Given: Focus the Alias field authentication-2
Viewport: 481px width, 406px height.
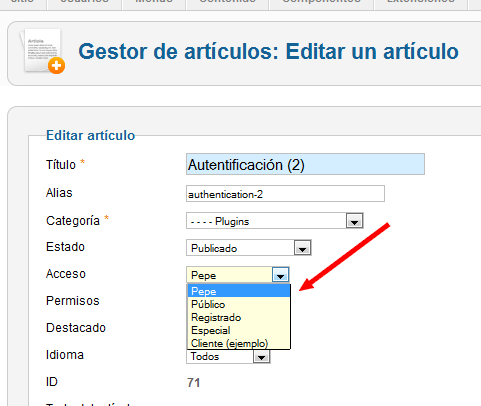Looking at the screenshot, I should (285, 194).
